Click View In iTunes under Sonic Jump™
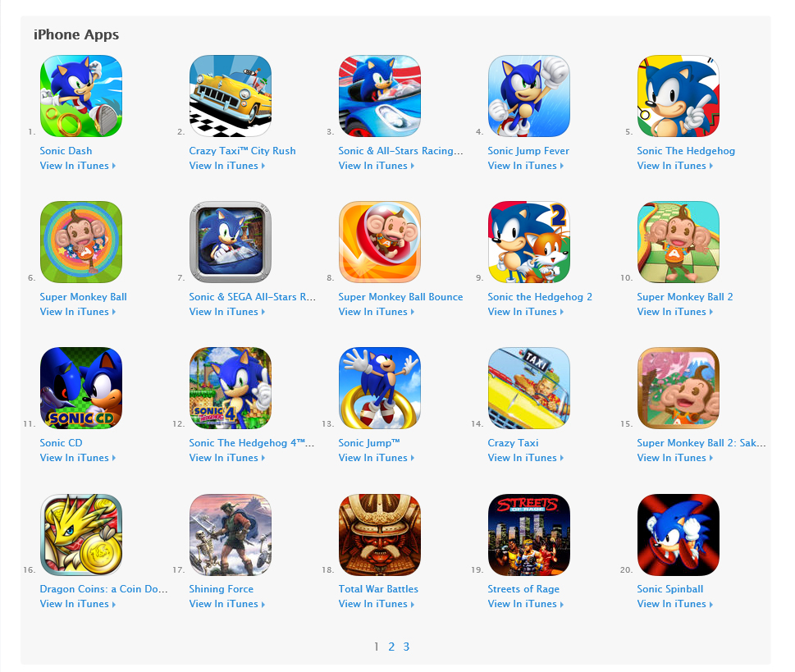The height and width of the screenshot is (672, 795). (x=377, y=458)
